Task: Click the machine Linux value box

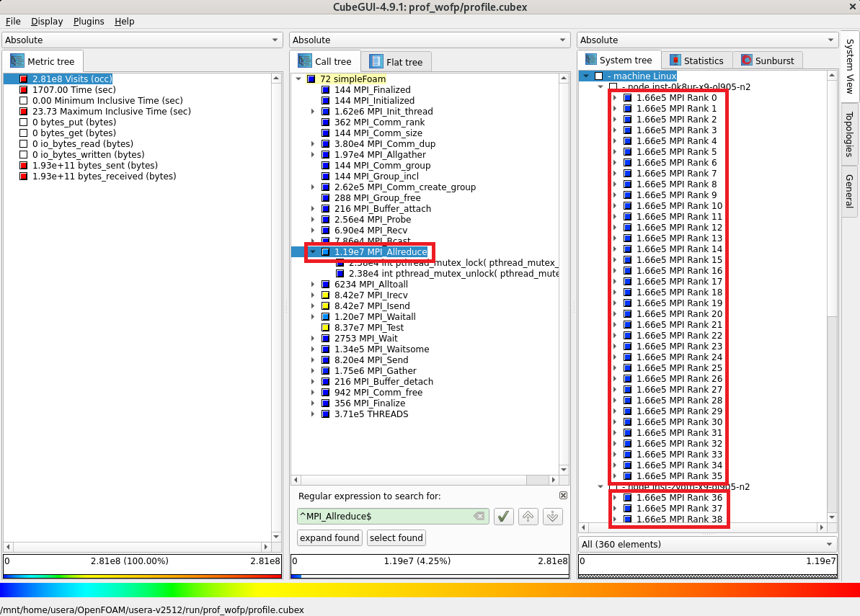Action: pos(599,76)
